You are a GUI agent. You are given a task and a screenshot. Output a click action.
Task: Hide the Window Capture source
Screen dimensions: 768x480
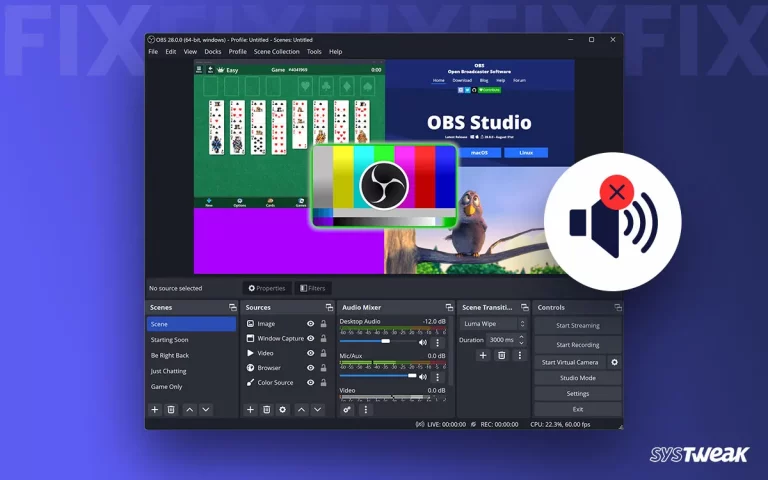tap(311, 338)
